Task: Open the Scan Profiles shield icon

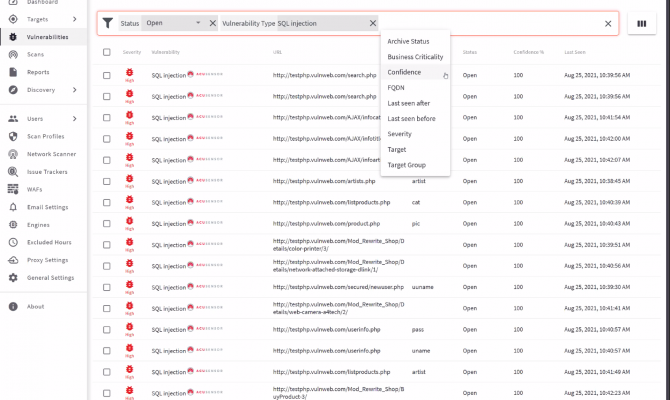Action: coord(13,136)
